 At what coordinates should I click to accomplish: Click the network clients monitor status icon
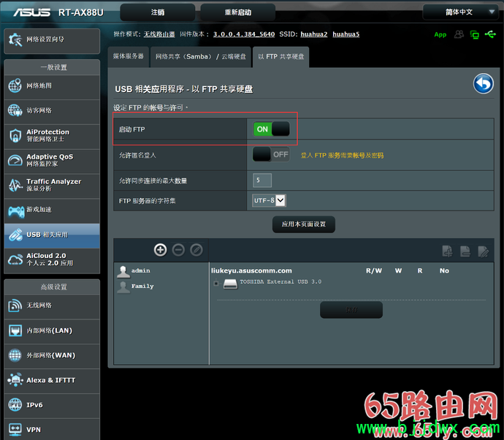(x=475, y=34)
